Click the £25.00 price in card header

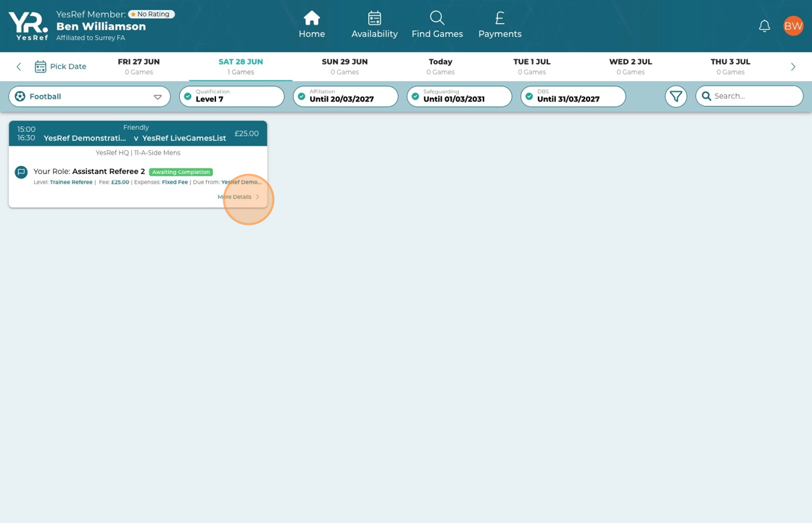click(x=246, y=133)
